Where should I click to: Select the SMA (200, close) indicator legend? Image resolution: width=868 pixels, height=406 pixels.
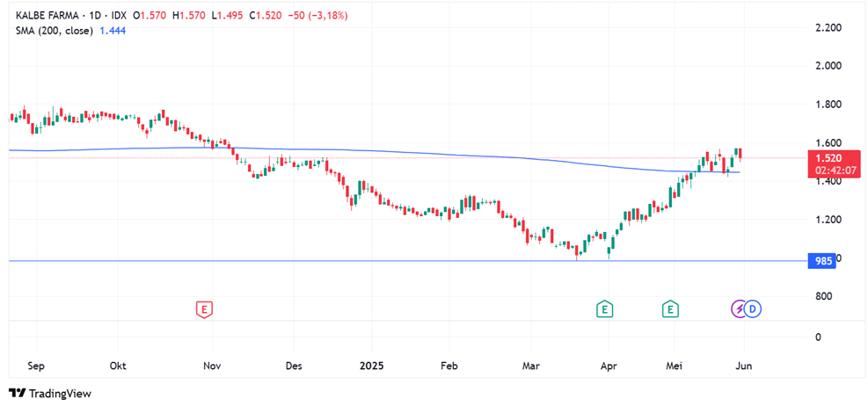55,32
